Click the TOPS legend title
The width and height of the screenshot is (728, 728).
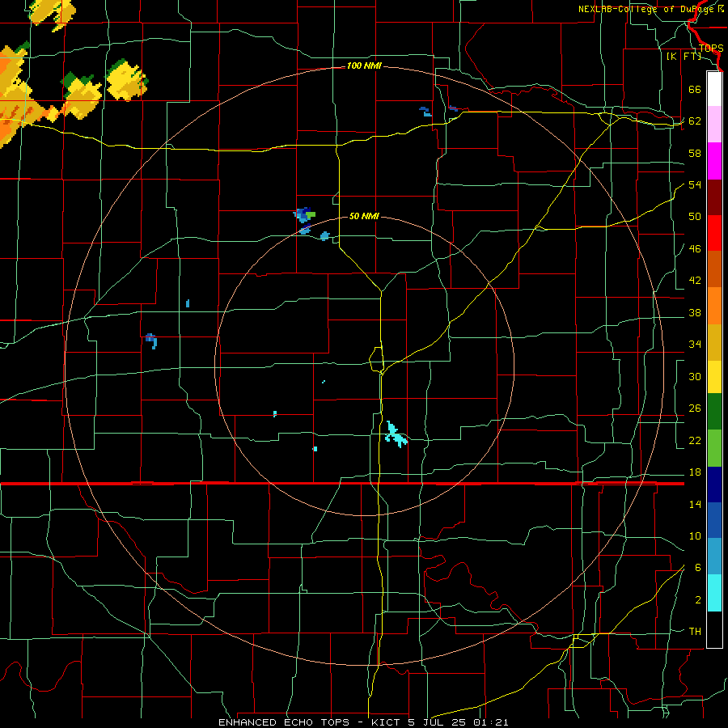(711, 49)
